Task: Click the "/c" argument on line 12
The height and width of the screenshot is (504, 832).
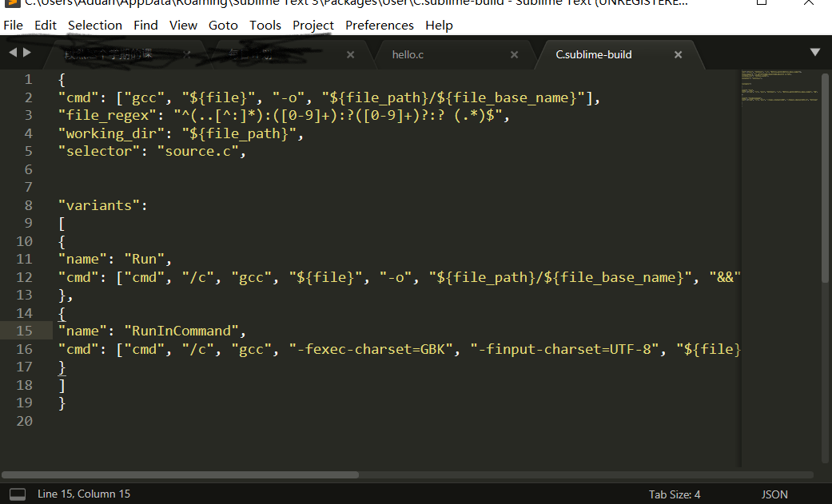Action: click(x=197, y=277)
